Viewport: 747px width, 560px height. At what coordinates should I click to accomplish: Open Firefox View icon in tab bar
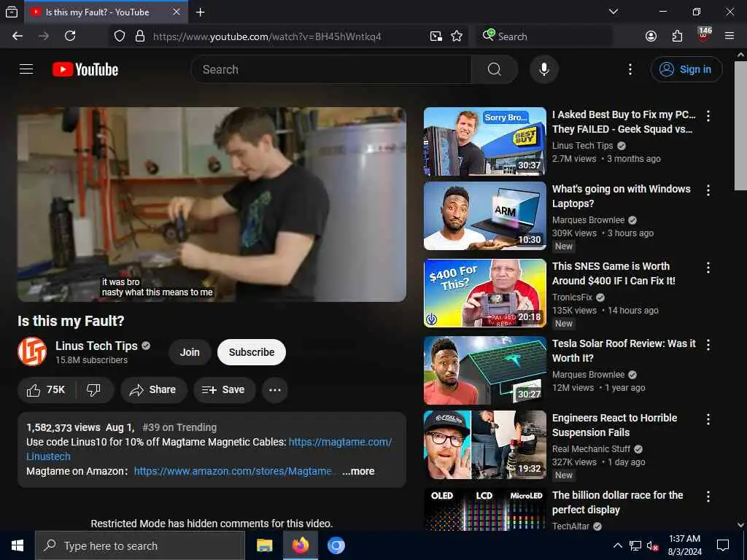click(x=12, y=12)
